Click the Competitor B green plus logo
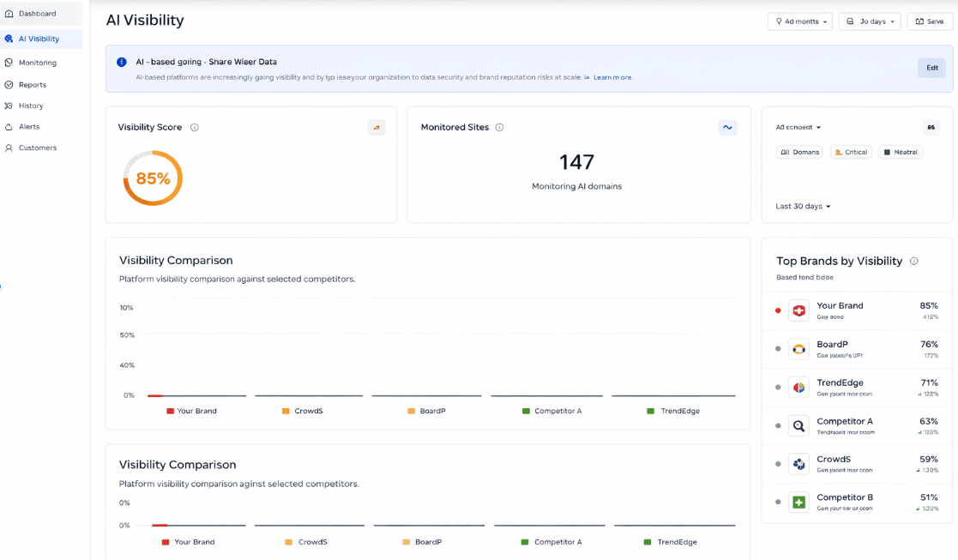Image resolution: width=958 pixels, height=560 pixels. tap(798, 502)
